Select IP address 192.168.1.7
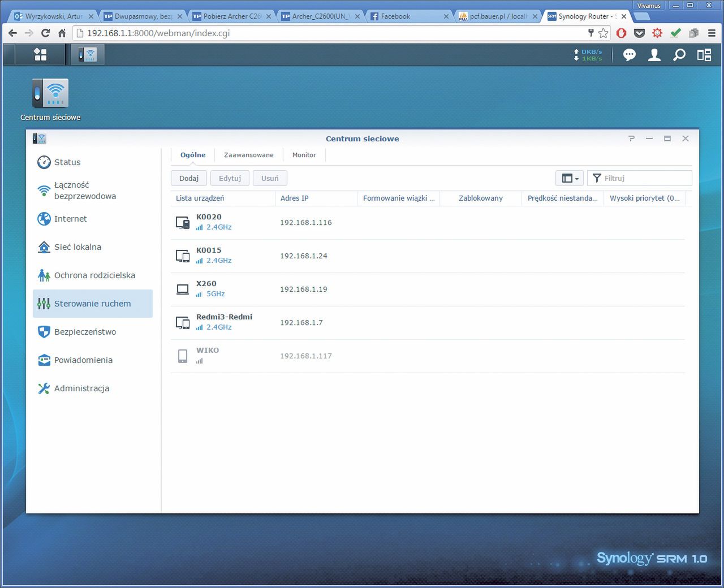Image resolution: width=724 pixels, height=588 pixels. [x=301, y=323]
